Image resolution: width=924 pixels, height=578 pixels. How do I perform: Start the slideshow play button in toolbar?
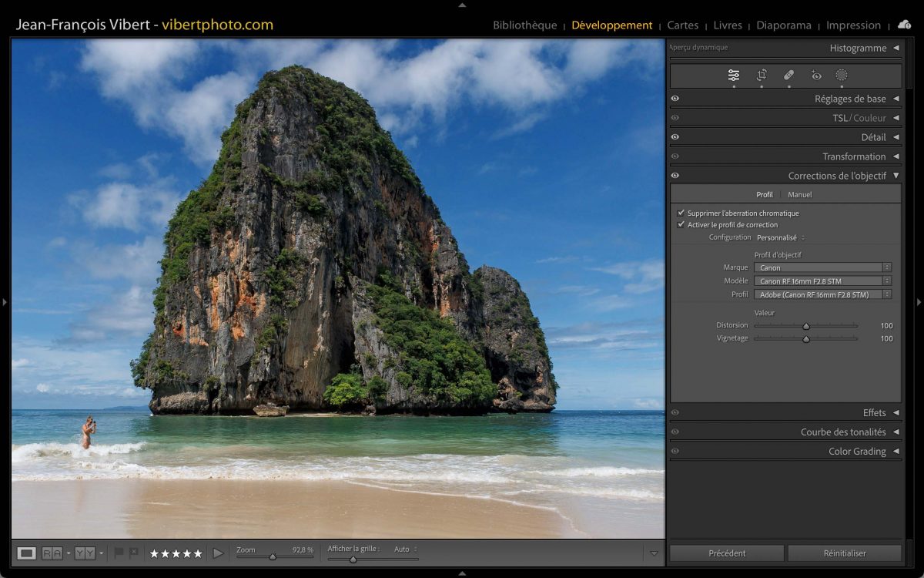(x=218, y=553)
